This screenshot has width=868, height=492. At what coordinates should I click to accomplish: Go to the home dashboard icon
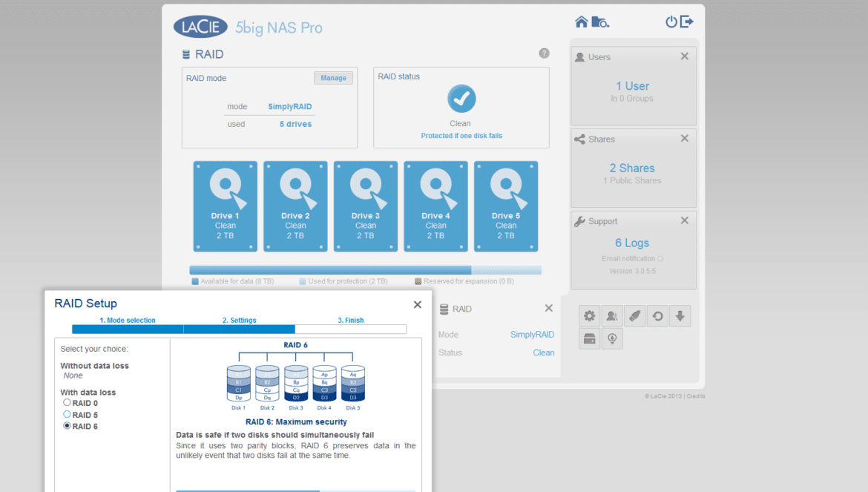pyautogui.click(x=581, y=22)
